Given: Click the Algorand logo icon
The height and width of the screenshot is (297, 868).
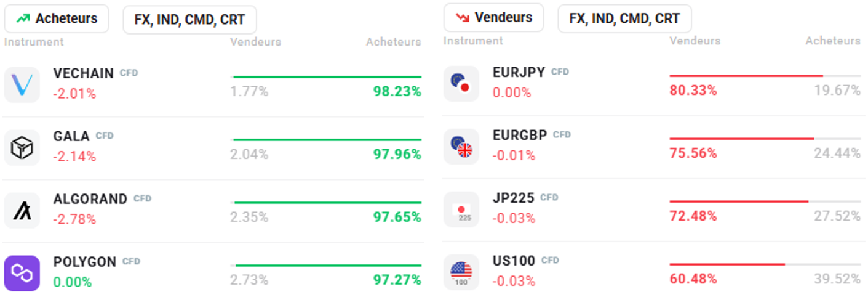Looking at the screenshot, I should click(22, 210).
